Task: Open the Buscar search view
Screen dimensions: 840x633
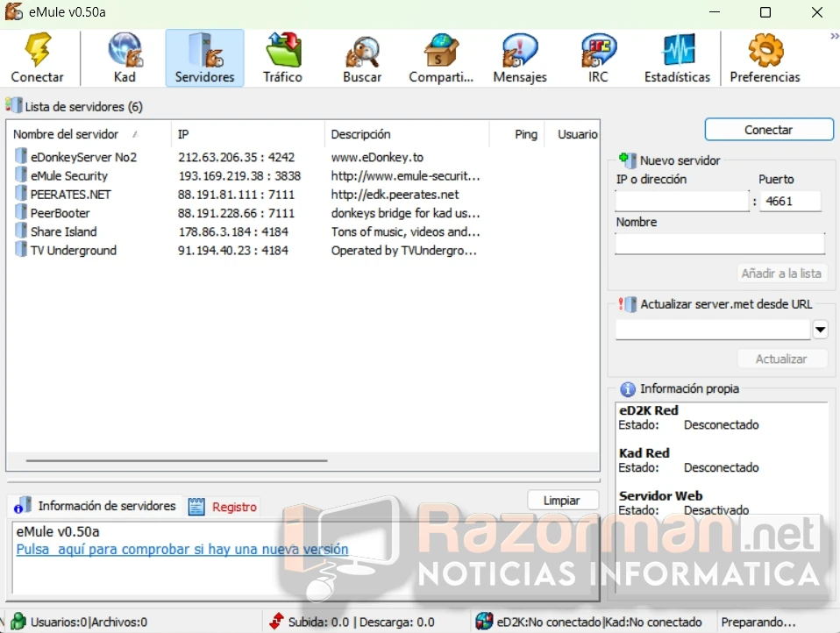Action: click(x=362, y=58)
